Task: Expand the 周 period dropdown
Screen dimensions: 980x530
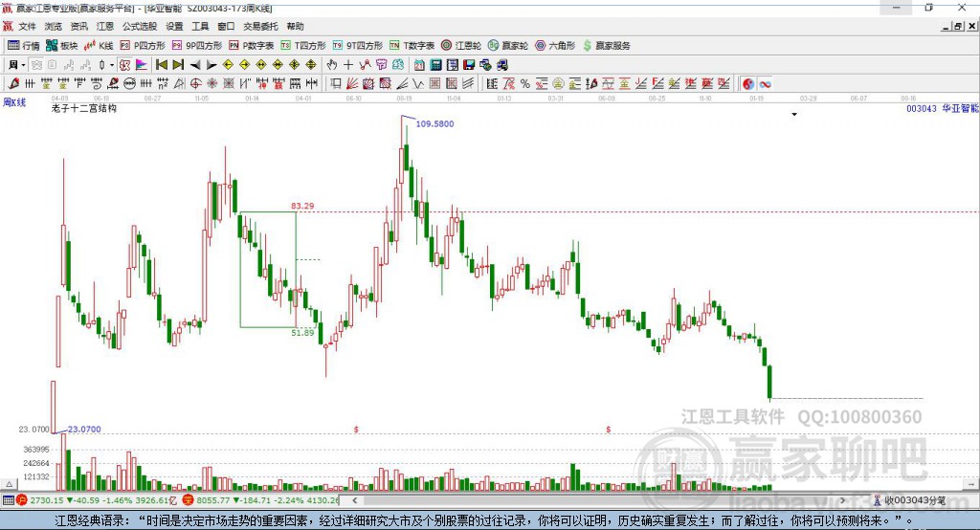Action: point(23,65)
